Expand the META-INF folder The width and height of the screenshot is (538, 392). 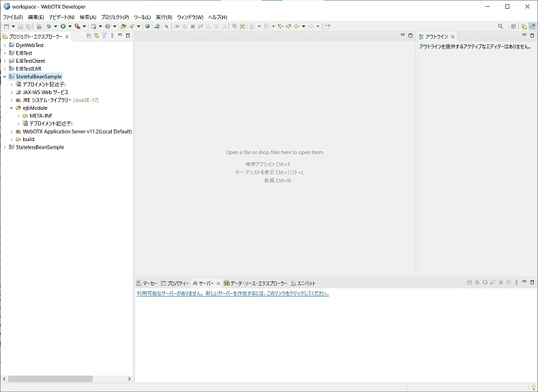(x=18, y=116)
